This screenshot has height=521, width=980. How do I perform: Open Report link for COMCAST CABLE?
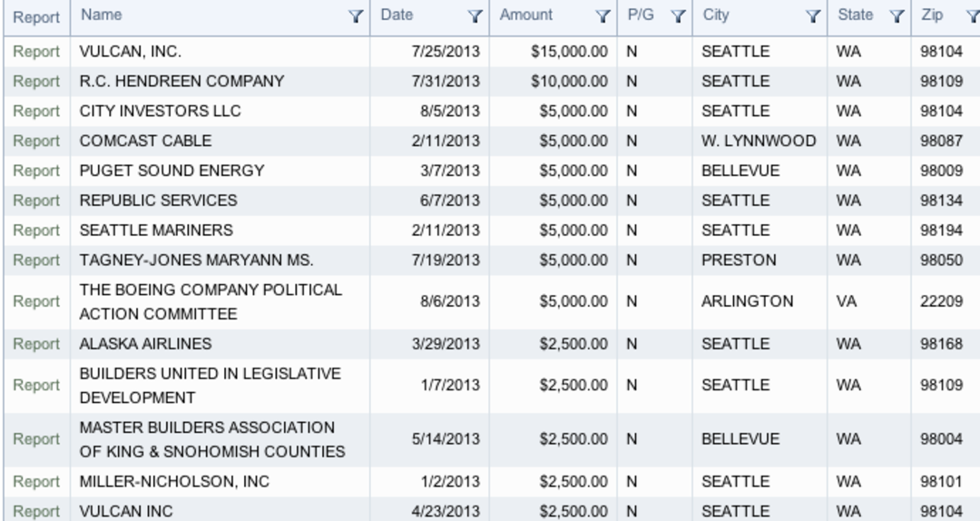(x=36, y=142)
